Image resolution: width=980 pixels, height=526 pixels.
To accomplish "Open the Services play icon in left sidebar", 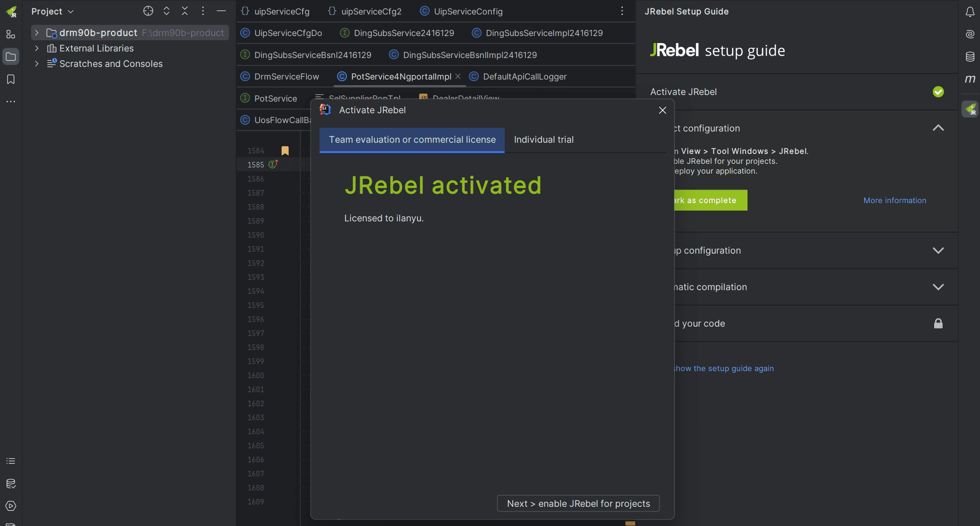I will click(x=11, y=506).
